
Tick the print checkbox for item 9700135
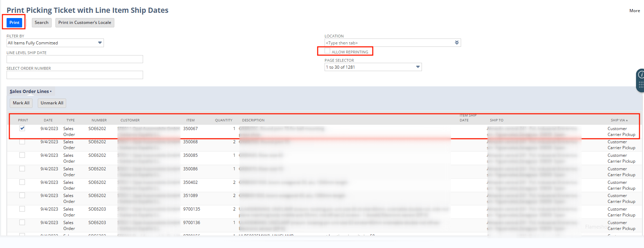(22, 209)
